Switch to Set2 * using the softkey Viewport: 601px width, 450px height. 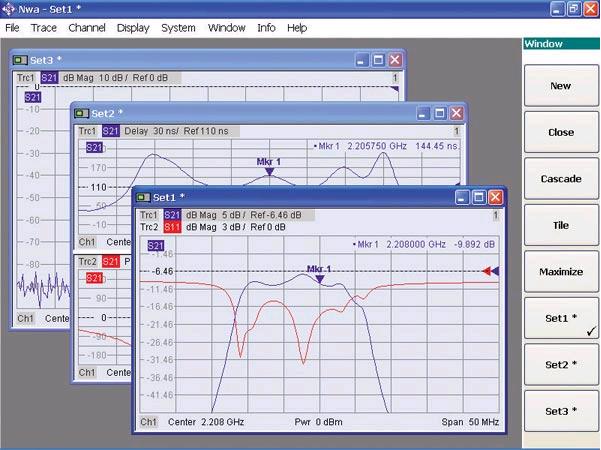tap(560, 364)
